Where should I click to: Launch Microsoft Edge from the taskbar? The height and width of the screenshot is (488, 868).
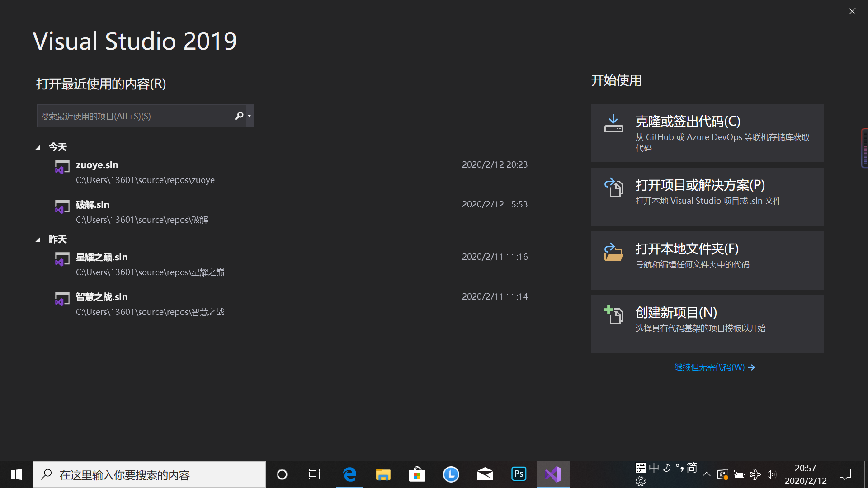349,474
